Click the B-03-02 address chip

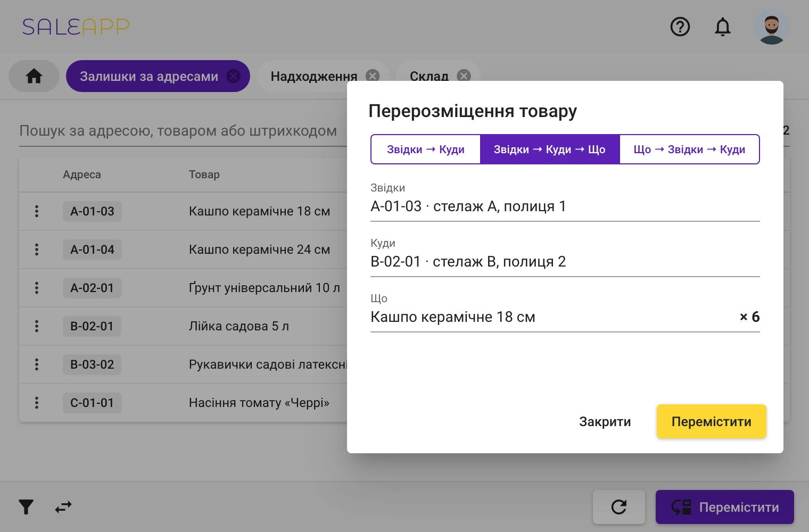92,364
